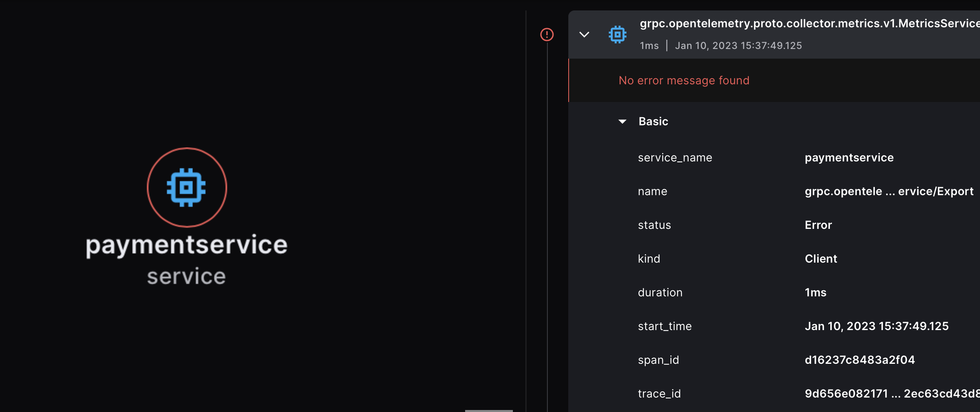Select the Basic tab heading
Screen dimensions: 980x412
[x=653, y=121]
